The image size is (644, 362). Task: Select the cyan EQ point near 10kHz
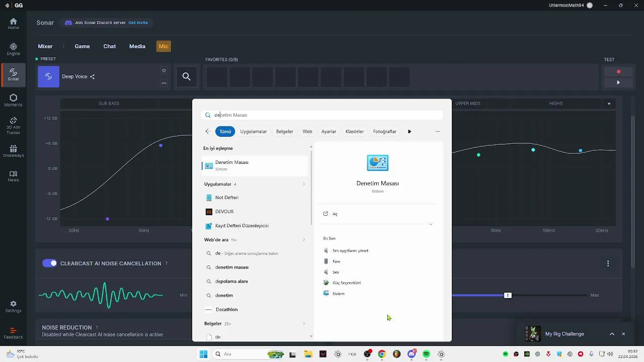(533, 150)
